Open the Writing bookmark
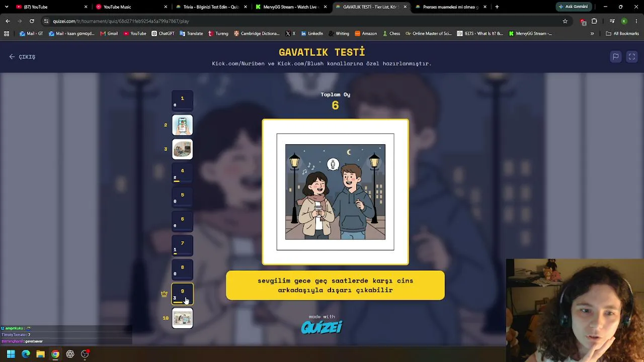Viewport: 644px width, 362px height. pyautogui.click(x=339, y=34)
